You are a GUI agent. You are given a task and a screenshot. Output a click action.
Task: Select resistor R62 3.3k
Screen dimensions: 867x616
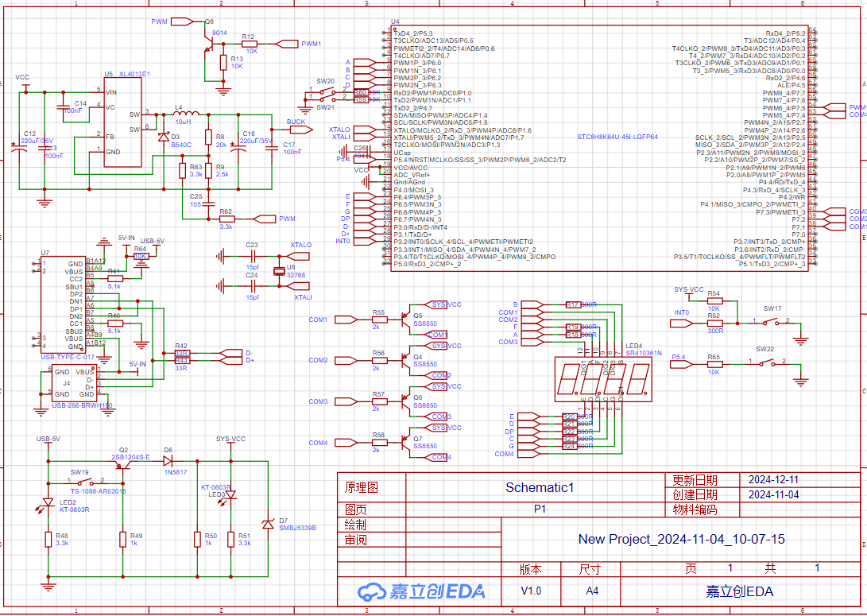pyautogui.click(x=226, y=219)
